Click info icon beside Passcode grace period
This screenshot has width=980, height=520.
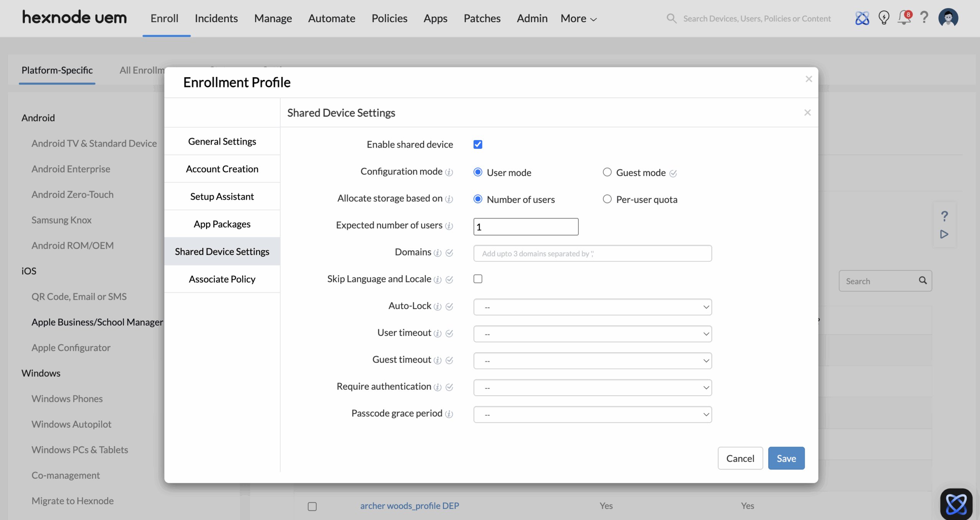[x=449, y=414]
